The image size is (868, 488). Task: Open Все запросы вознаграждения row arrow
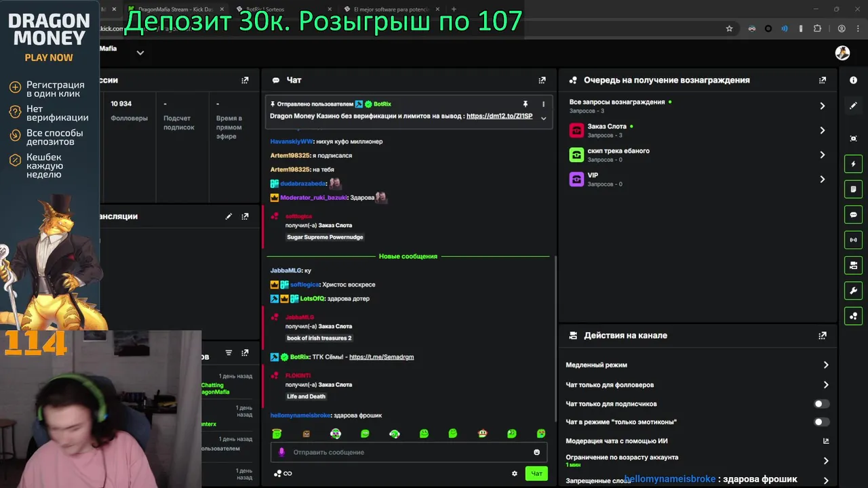[823, 106]
